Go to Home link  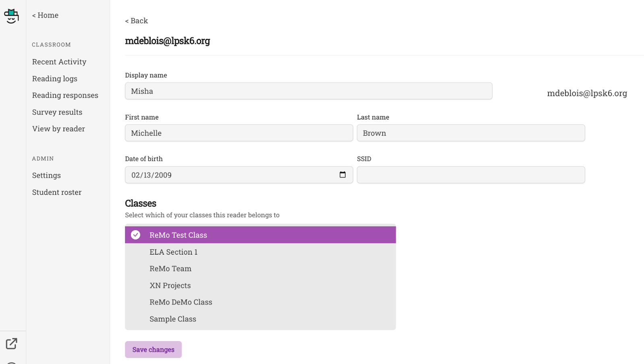[x=45, y=15]
